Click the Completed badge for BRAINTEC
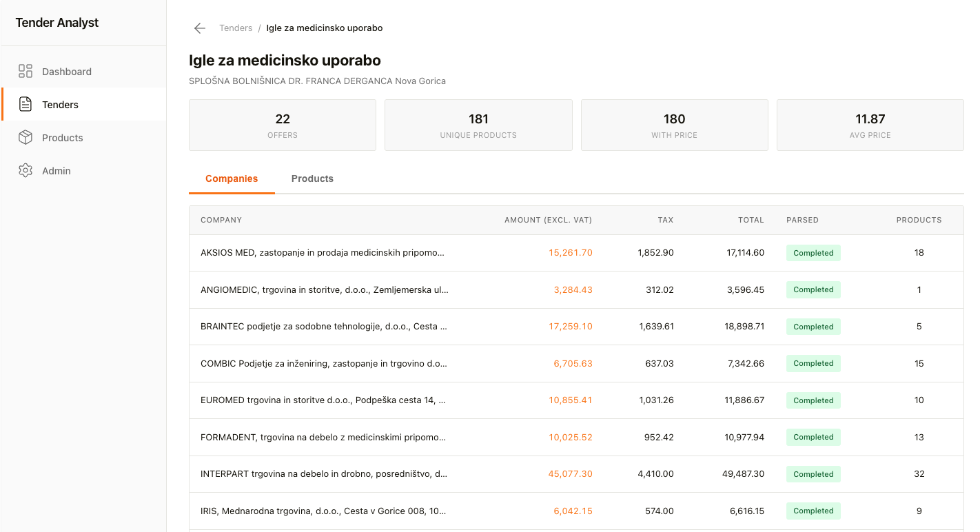The image size is (980, 532). click(x=813, y=327)
